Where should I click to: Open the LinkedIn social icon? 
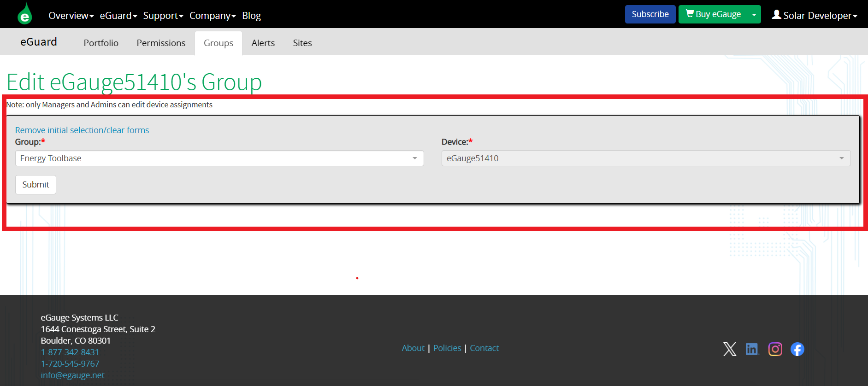click(752, 349)
